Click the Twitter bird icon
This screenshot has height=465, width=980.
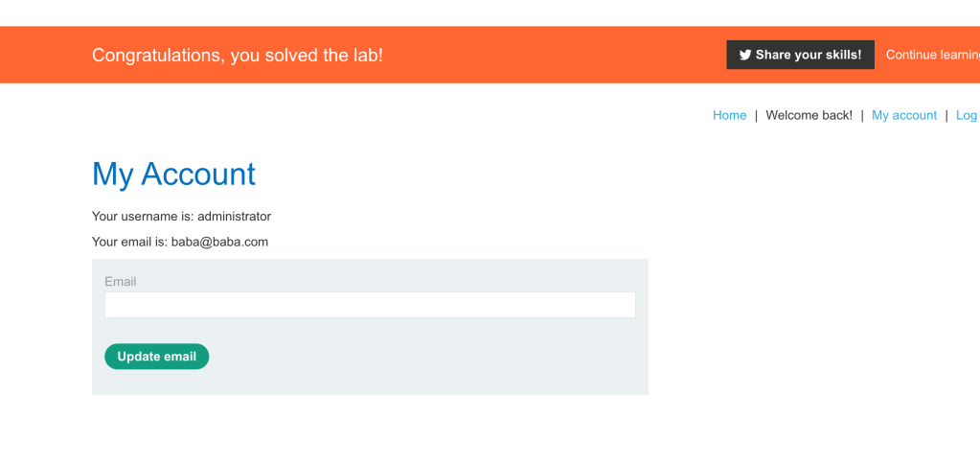[x=745, y=56]
